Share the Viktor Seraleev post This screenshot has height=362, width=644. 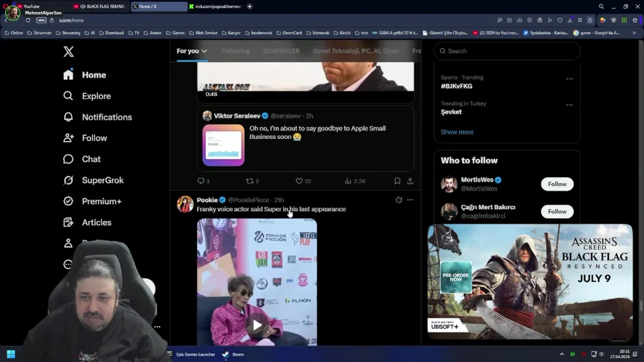point(410,181)
